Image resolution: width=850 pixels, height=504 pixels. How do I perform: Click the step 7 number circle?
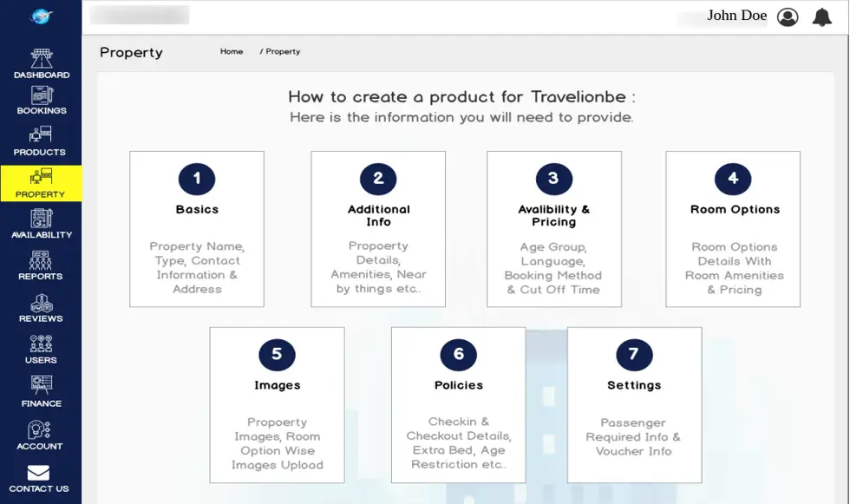click(634, 355)
